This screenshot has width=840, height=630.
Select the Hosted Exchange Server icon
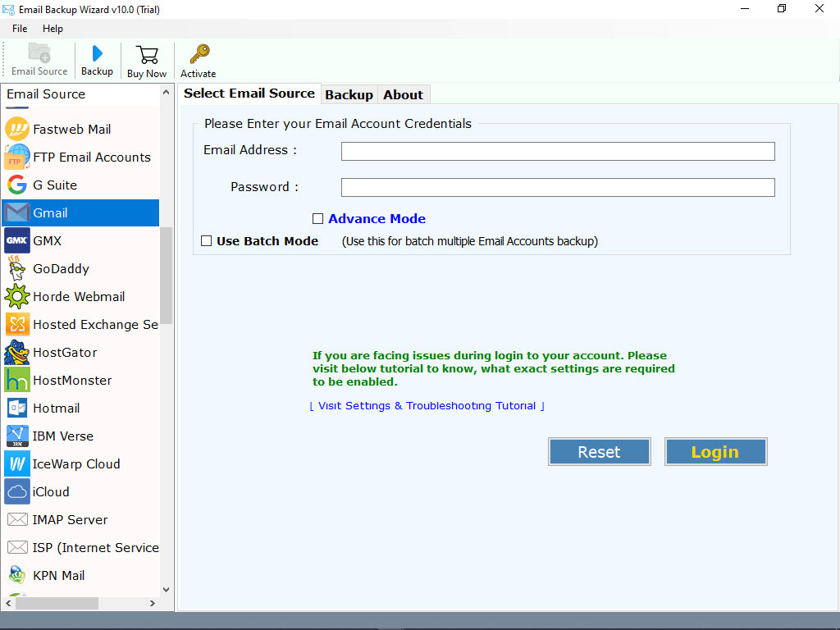pyautogui.click(x=17, y=324)
